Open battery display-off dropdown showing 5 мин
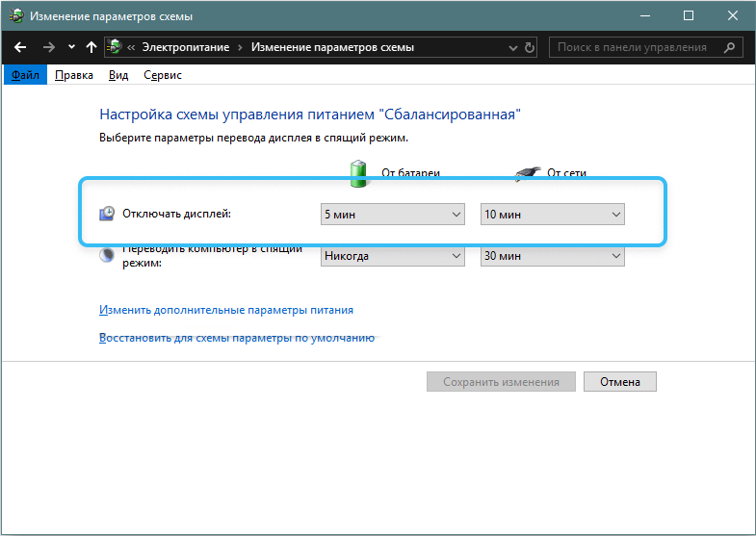 [393, 215]
